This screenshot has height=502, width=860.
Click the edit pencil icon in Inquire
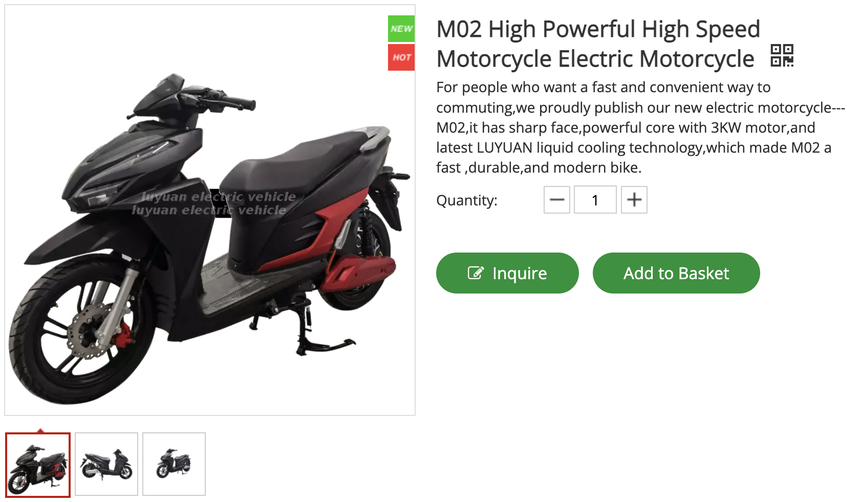476,273
